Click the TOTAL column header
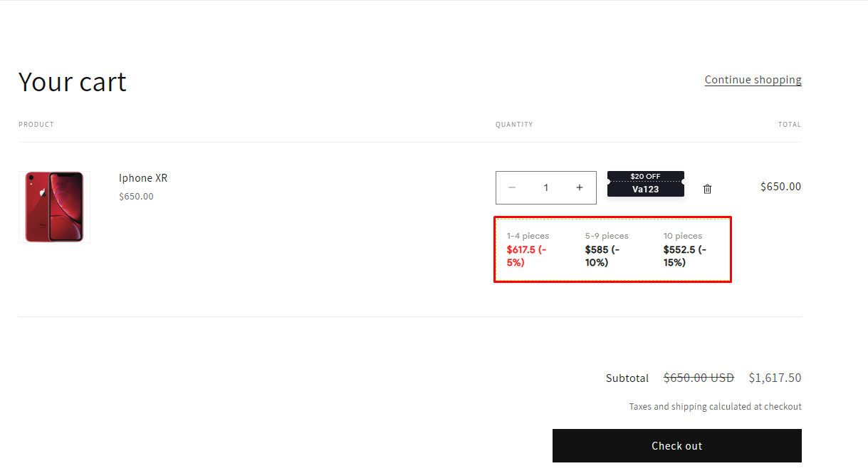The width and height of the screenshot is (868, 476). 790,125
